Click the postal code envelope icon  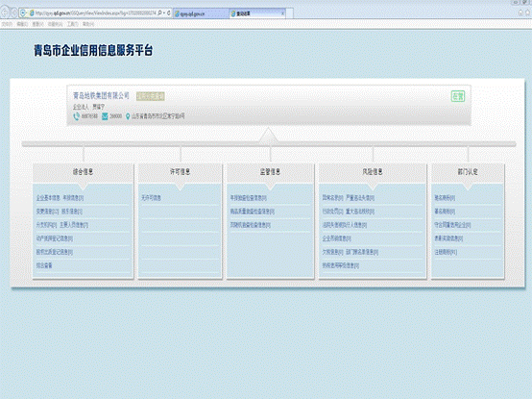click(x=105, y=116)
